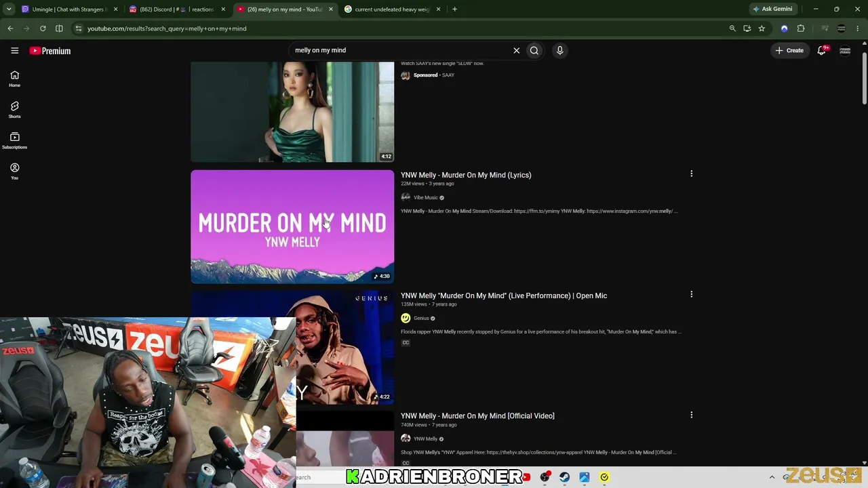Open the Photos app in taskbar
This screenshot has height=488, width=868.
[584, 477]
